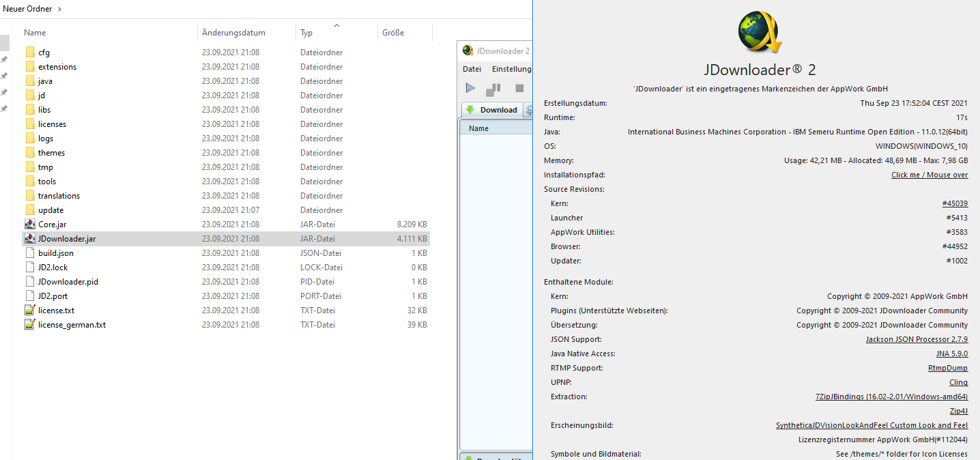This screenshot has height=460, width=980.
Task: Start downloads with the play icon
Action: tap(470, 88)
